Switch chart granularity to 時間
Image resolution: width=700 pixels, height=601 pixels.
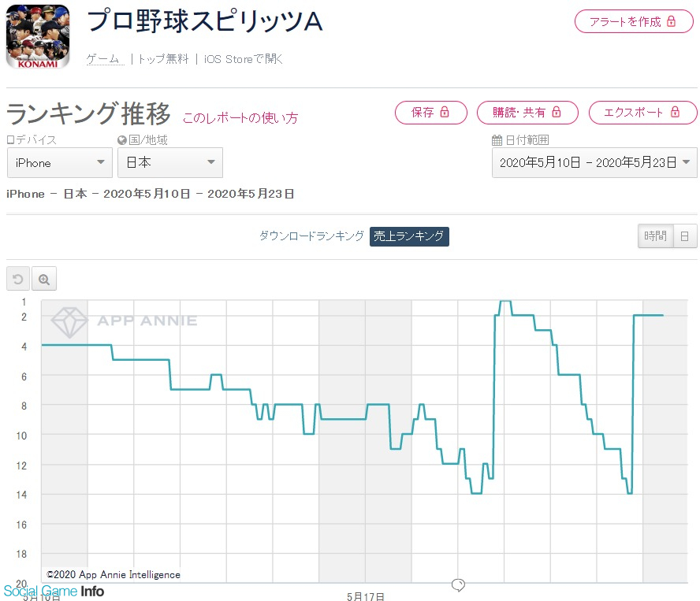point(655,236)
